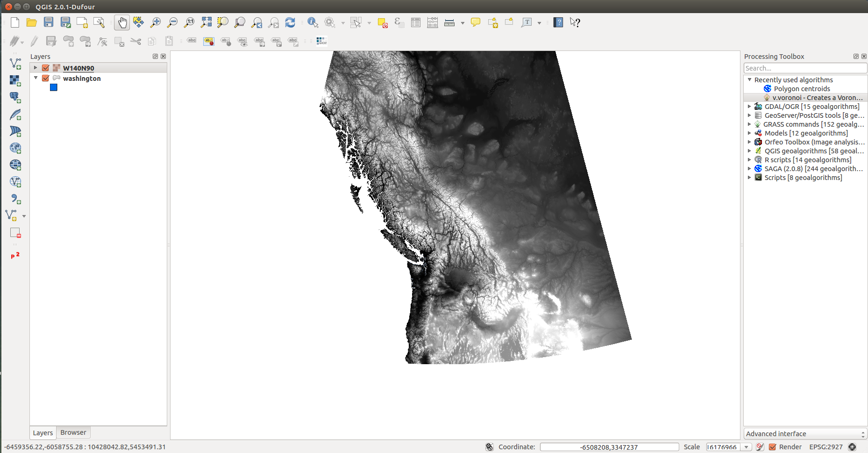
Task: Select the Pan Map hand tool
Action: pyautogui.click(x=122, y=22)
